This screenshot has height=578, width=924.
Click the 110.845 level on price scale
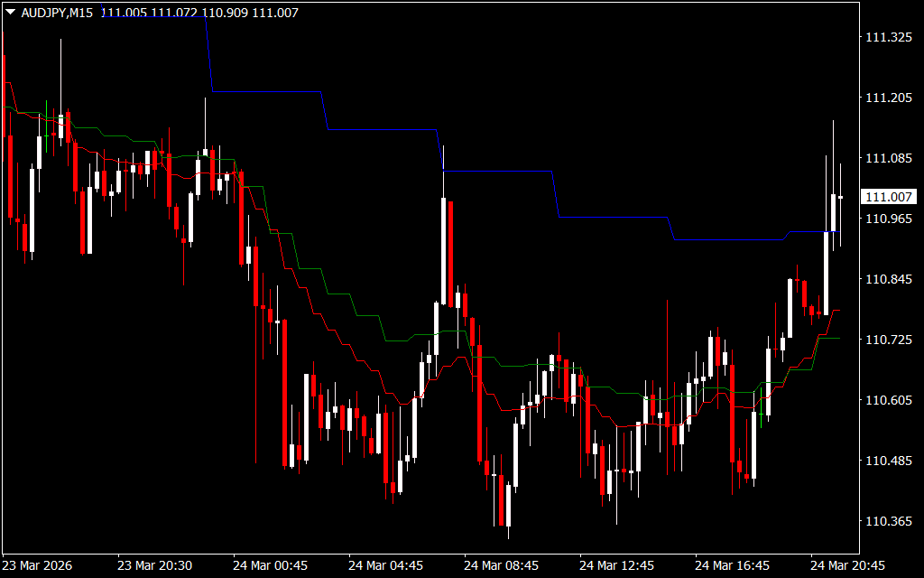tap(888, 279)
